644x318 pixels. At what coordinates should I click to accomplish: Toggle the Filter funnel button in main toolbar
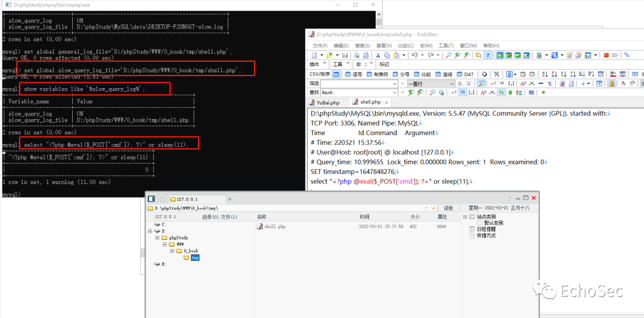click(x=488, y=55)
